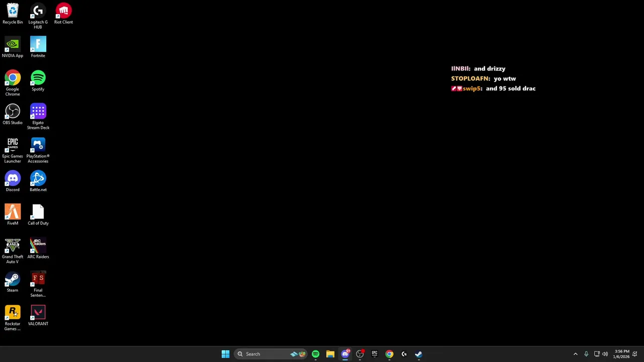Click the STOPLOAFN chat username
Screen dimensions: 644x362
point(470,78)
